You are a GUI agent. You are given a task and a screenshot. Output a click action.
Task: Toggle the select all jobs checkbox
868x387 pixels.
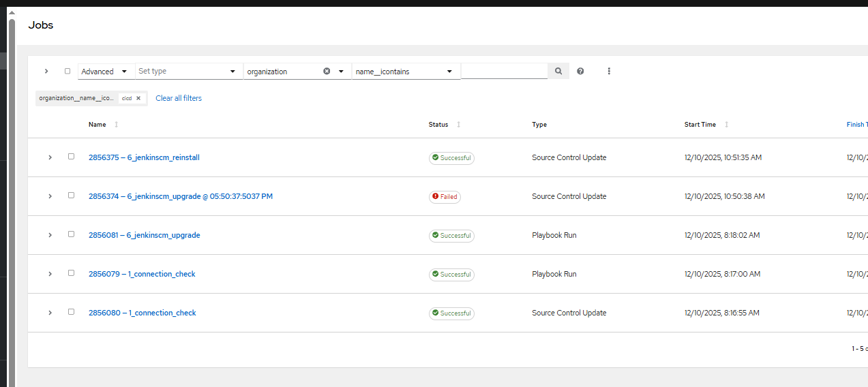pos(68,71)
